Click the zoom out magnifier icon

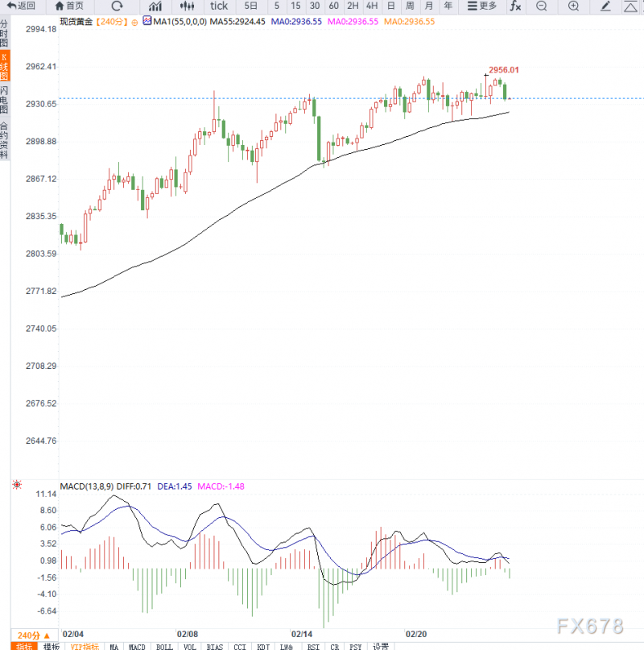point(541,6)
